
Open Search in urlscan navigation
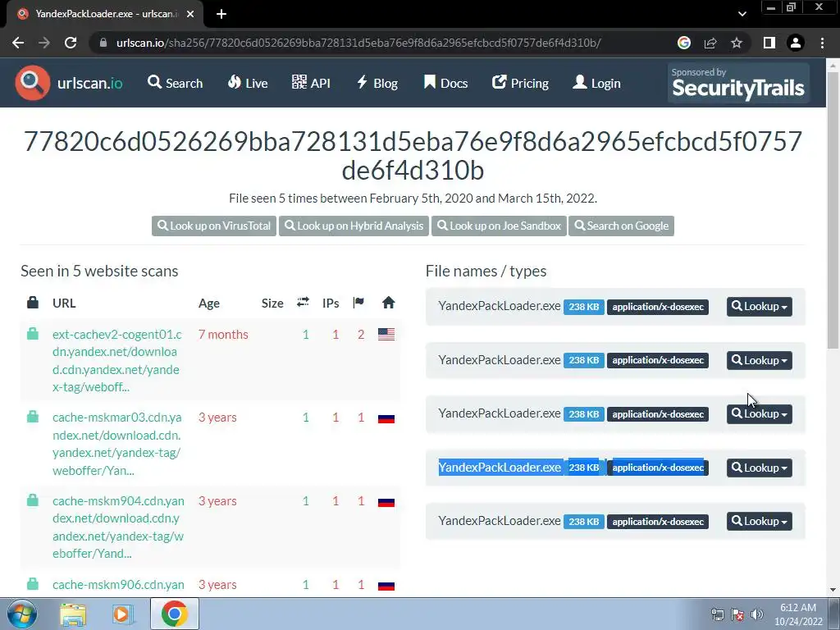tap(176, 83)
